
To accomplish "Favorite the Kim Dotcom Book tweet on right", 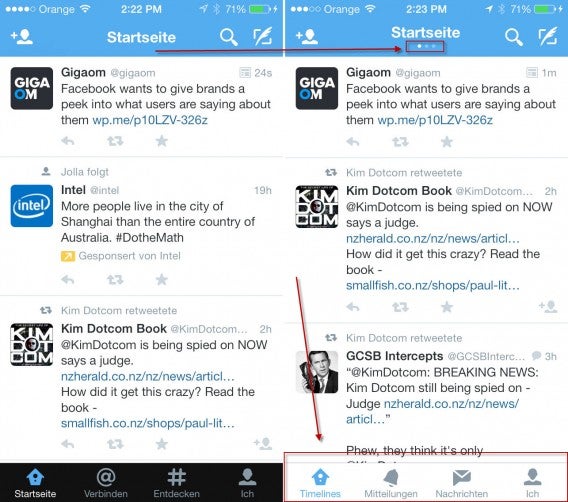I will pyautogui.click(x=447, y=307).
